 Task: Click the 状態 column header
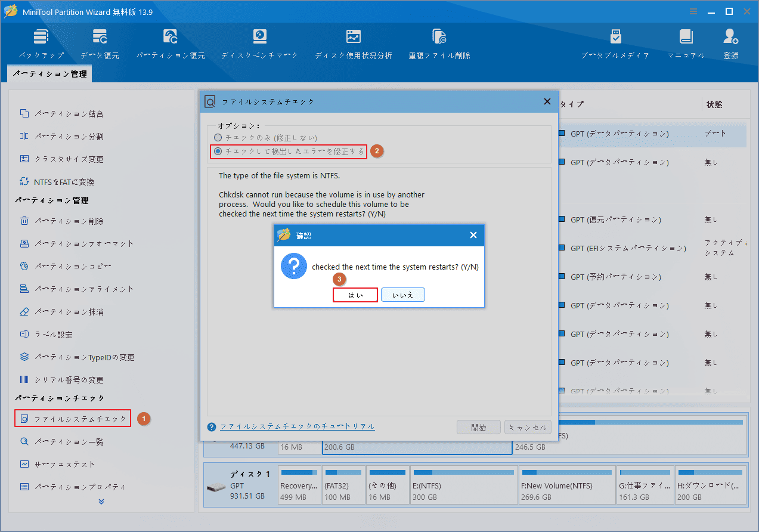pos(714,104)
